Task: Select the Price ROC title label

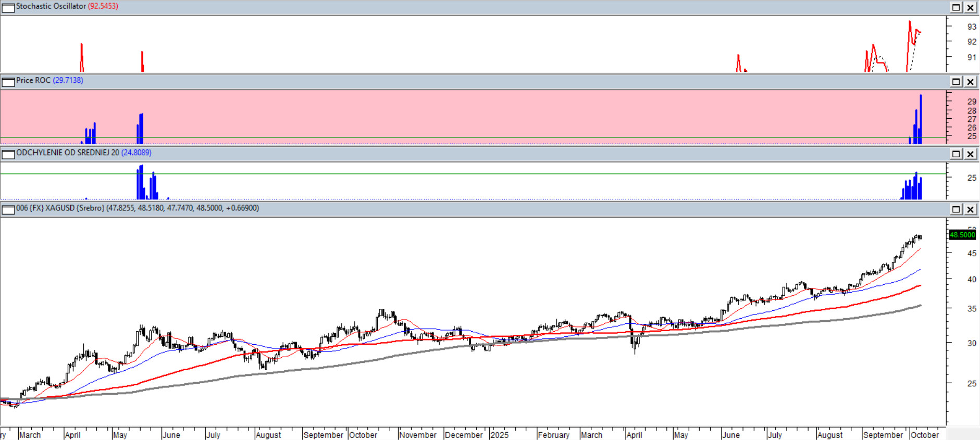Action: [x=33, y=80]
